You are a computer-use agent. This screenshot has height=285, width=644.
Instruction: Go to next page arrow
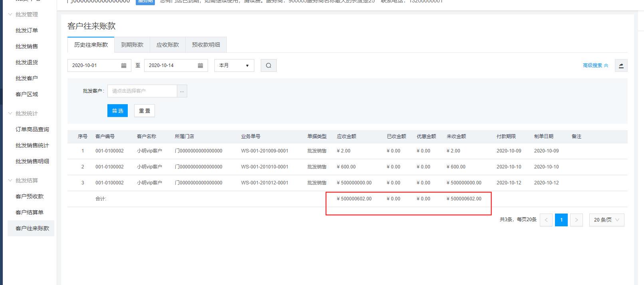pyautogui.click(x=576, y=220)
